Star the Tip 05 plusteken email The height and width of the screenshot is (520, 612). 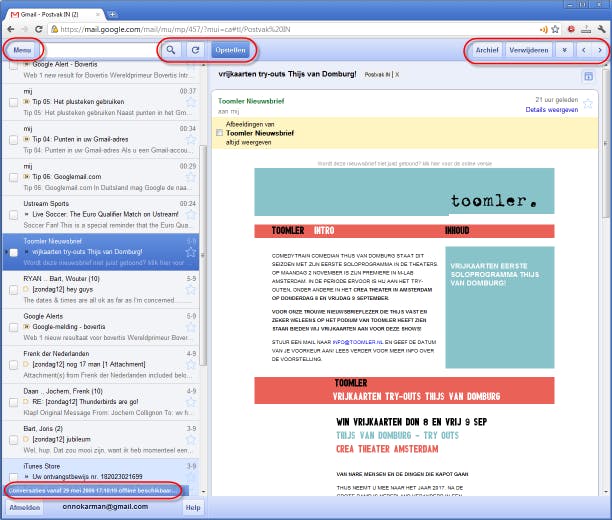click(x=190, y=102)
